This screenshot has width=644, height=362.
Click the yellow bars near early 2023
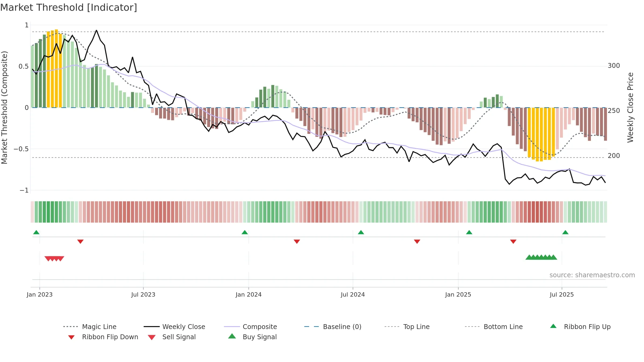tap(54, 69)
